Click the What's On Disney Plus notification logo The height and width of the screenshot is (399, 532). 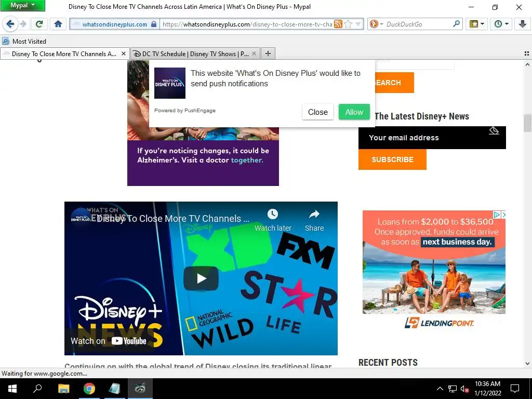[x=170, y=83]
